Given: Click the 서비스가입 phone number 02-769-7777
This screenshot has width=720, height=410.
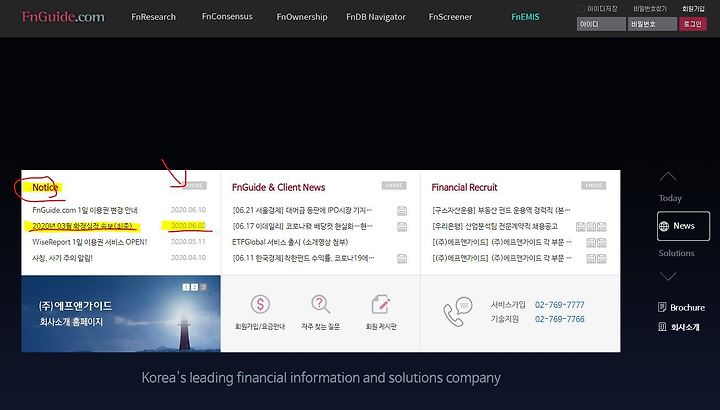Looking at the screenshot, I should coord(560,305).
